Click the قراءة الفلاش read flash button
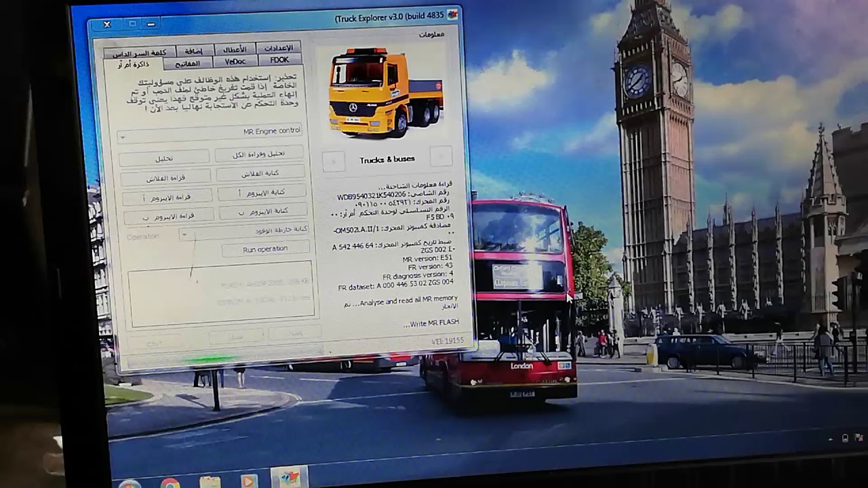Screen dimensions: 868x488 coord(166,178)
